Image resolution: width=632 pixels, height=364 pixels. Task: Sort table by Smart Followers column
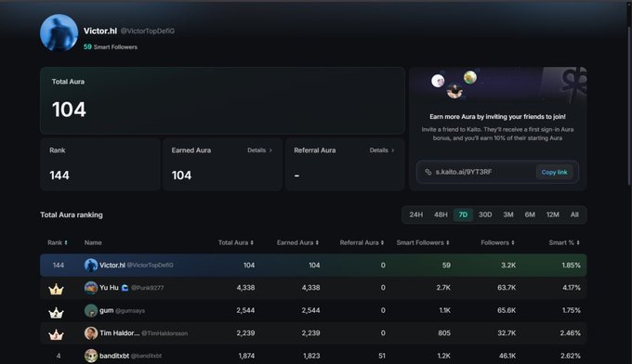pos(423,242)
